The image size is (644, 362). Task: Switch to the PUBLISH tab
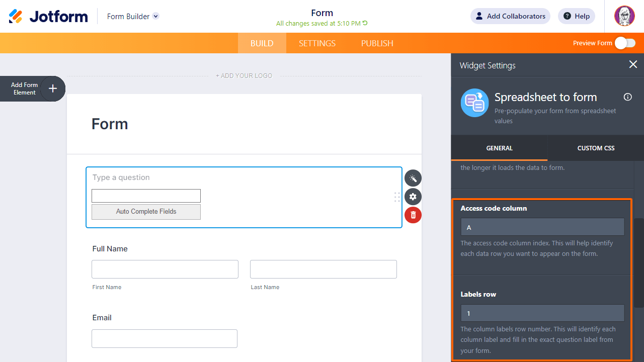click(x=377, y=43)
